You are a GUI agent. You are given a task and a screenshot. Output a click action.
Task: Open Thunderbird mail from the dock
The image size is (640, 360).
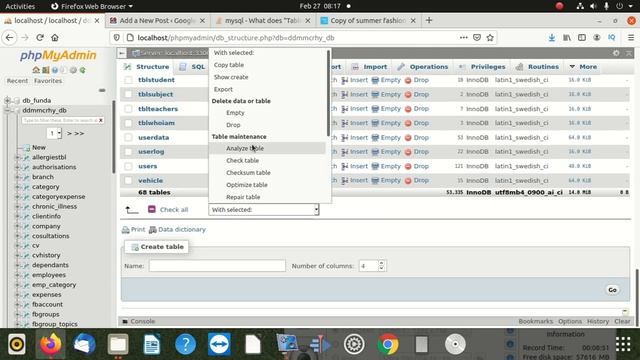(84, 344)
